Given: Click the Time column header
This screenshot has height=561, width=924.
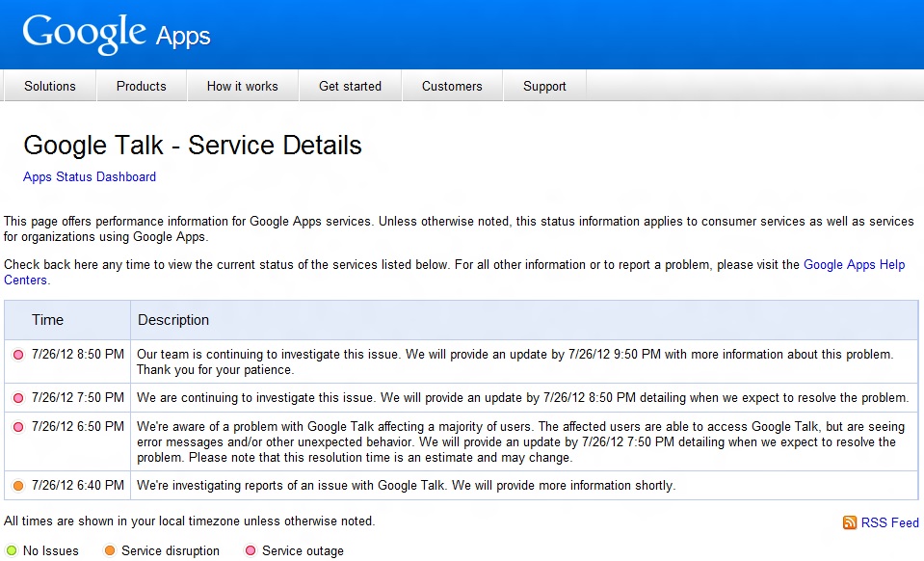Looking at the screenshot, I should pyautogui.click(x=48, y=320).
